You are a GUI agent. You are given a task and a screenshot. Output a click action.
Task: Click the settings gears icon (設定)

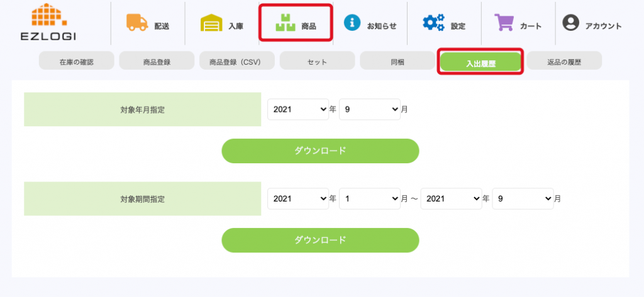click(x=433, y=23)
